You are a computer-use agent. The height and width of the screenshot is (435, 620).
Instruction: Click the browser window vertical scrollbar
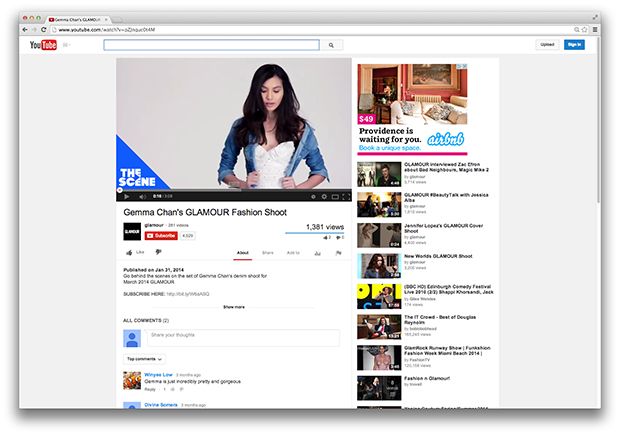coord(599,121)
